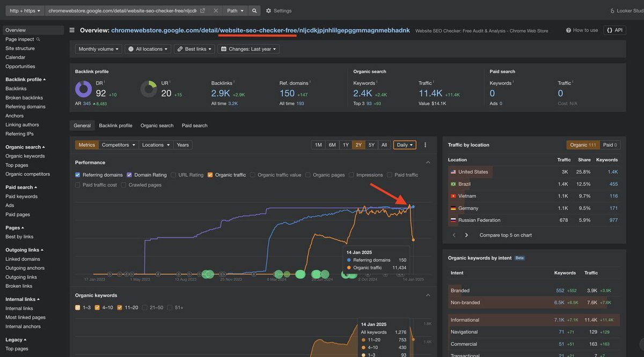Click the UR donut chart icon
This screenshot has width=644, height=357.
tap(149, 89)
